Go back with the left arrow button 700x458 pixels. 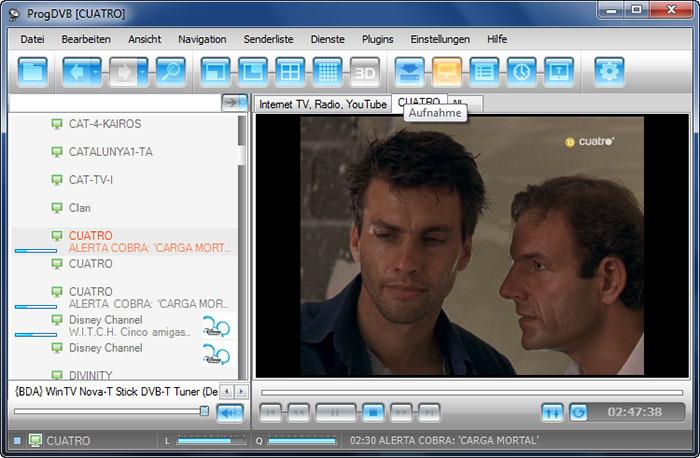77,72
